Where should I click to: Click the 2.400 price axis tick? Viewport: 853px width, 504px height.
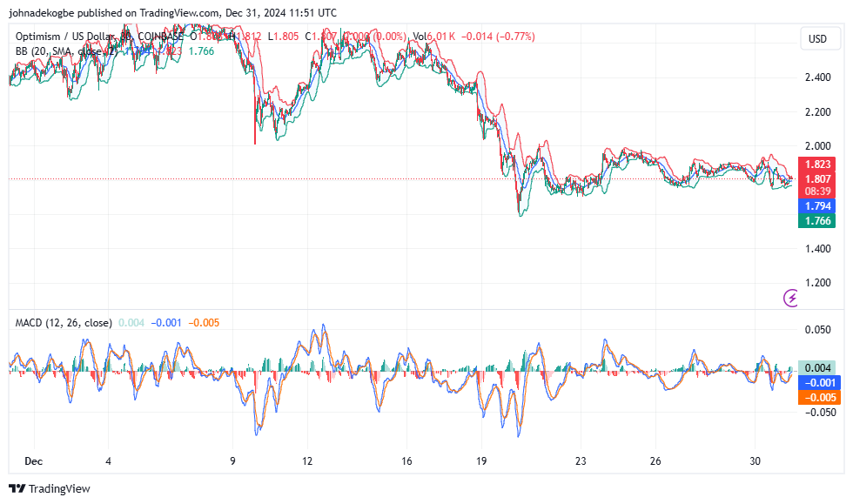(x=817, y=77)
